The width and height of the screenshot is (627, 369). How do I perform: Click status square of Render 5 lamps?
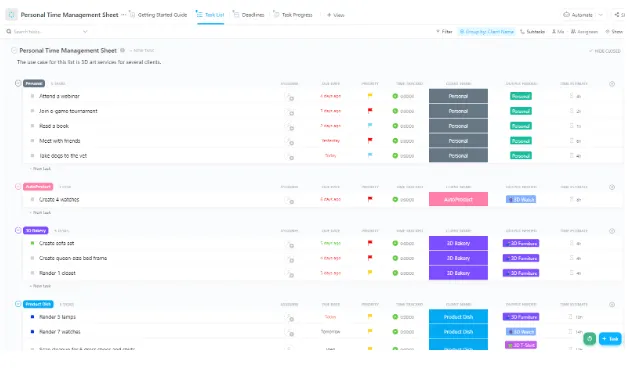(32, 317)
